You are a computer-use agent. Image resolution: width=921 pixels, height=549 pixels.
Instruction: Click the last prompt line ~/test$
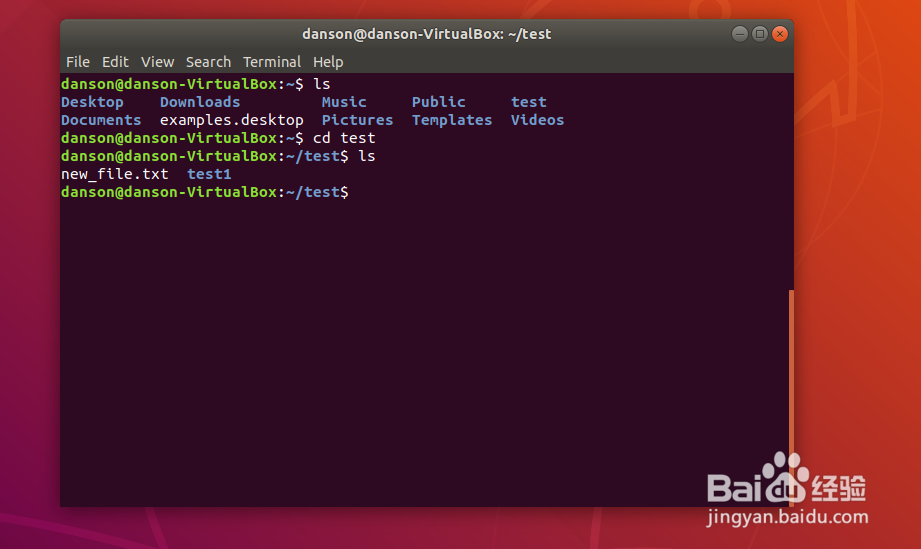(x=204, y=192)
